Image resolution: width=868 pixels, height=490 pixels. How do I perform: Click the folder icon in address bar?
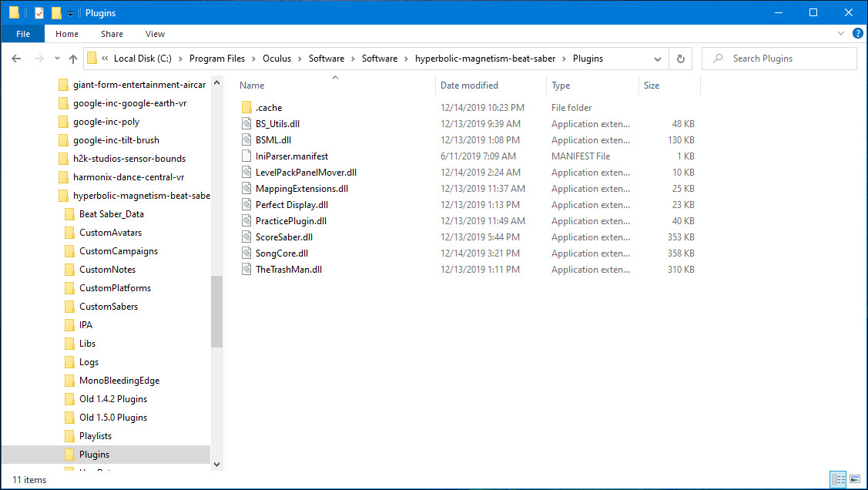point(92,58)
